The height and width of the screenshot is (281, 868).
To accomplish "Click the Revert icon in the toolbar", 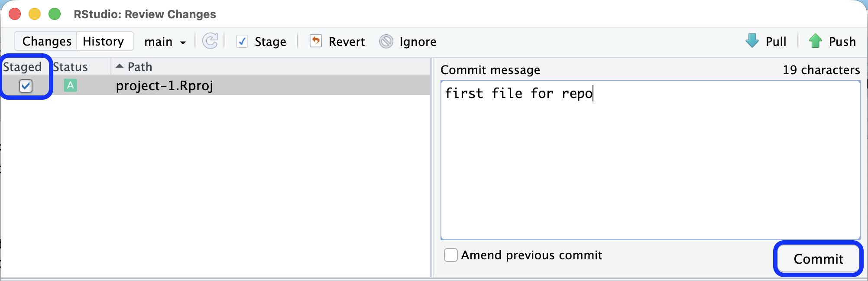I will (316, 41).
